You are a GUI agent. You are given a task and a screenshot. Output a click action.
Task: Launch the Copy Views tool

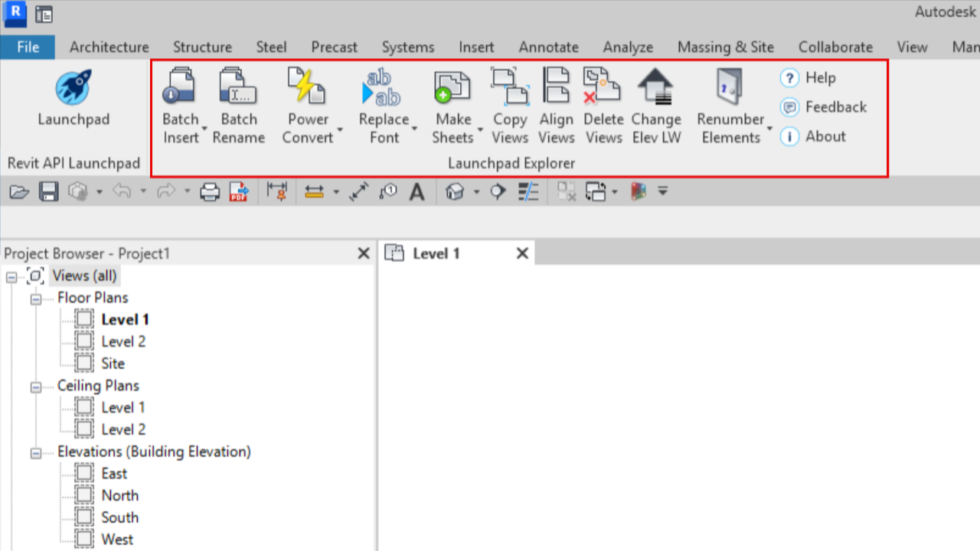pos(510,105)
